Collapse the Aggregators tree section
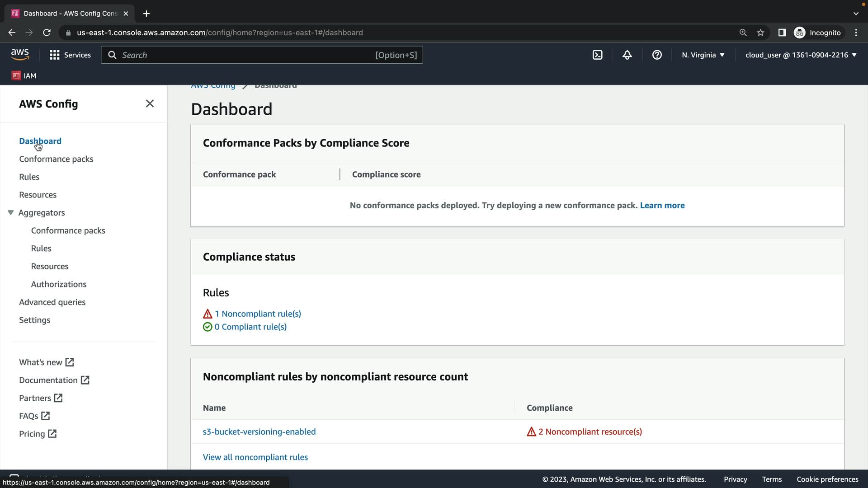Image resolution: width=868 pixels, height=488 pixels. [11, 212]
